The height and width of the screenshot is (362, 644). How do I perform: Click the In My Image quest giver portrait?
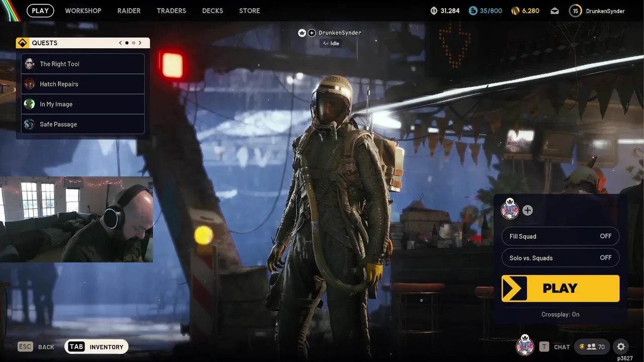(x=30, y=104)
